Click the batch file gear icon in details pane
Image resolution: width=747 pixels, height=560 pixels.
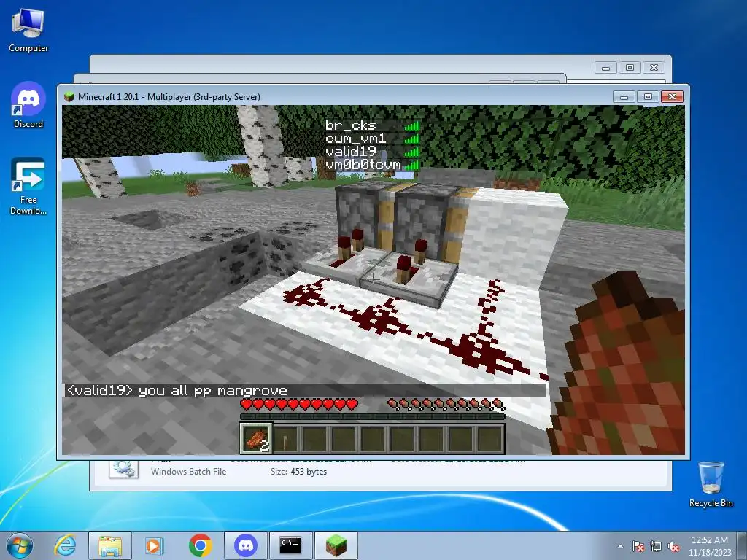[x=124, y=469]
